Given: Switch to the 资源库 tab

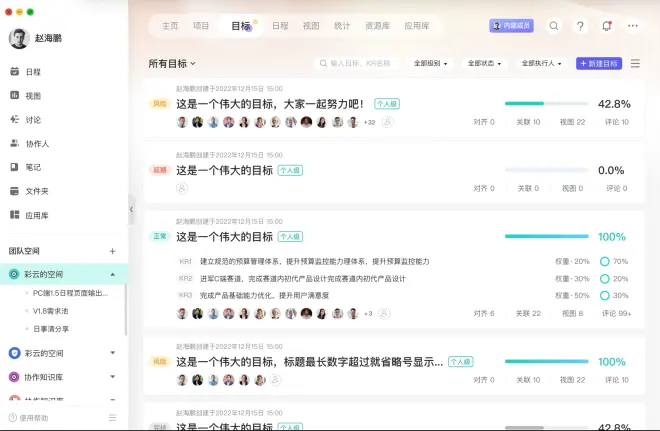Looking at the screenshot, I should (378, 26).
